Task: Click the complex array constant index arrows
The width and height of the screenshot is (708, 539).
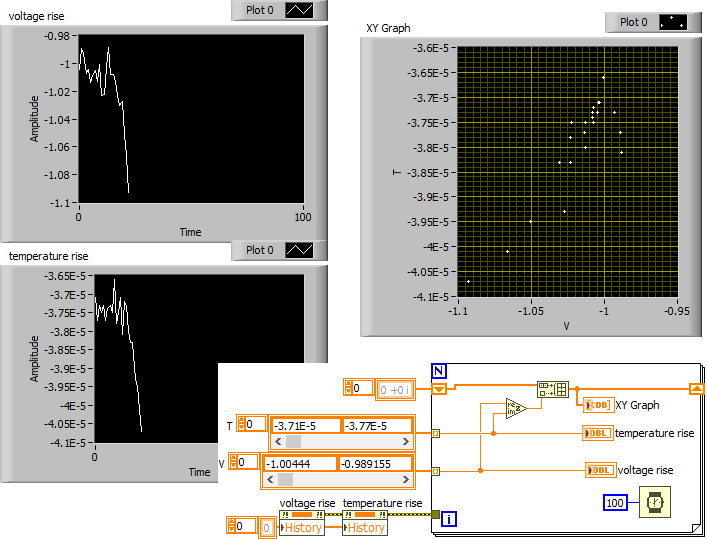Action: [349, 388]
